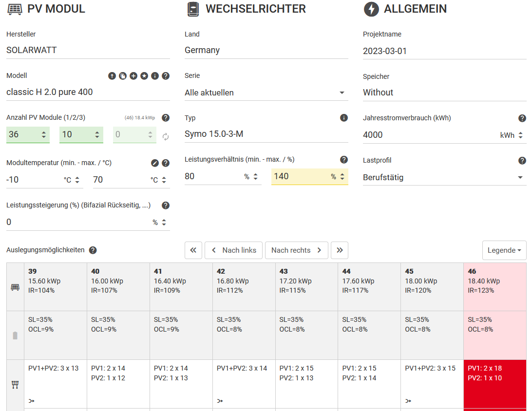Open help for Modultemperatur
Screen dimensions: 532x411
[166, 163]
